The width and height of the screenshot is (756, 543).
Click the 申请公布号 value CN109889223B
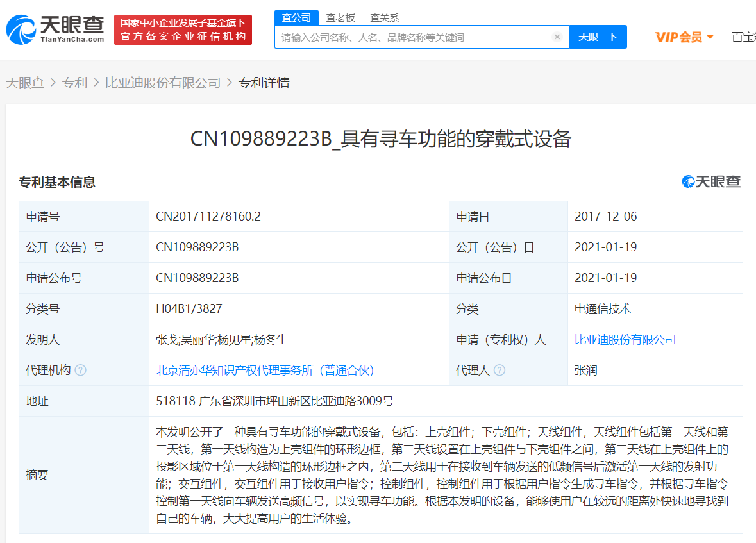click(197, 278)
